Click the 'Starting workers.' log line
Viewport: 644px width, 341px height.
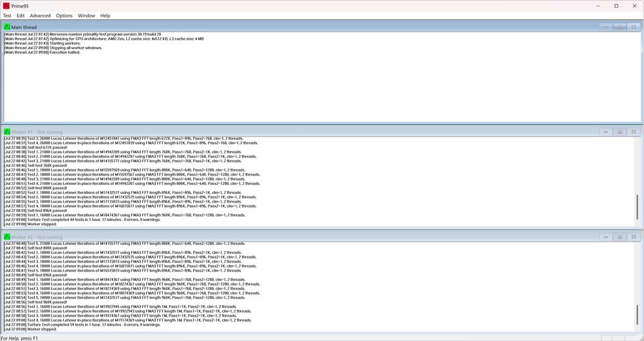(x=42, y=43)
